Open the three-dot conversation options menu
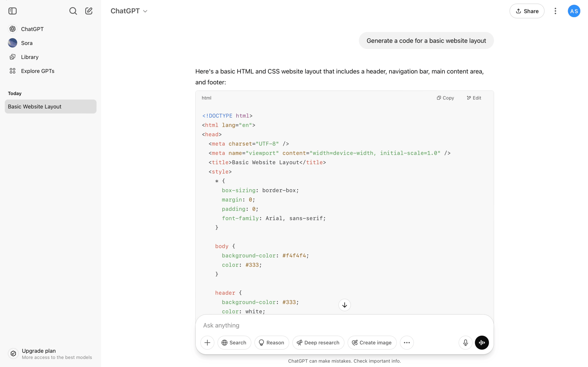This screenshot has height=367, width=588. click(555, 11)
